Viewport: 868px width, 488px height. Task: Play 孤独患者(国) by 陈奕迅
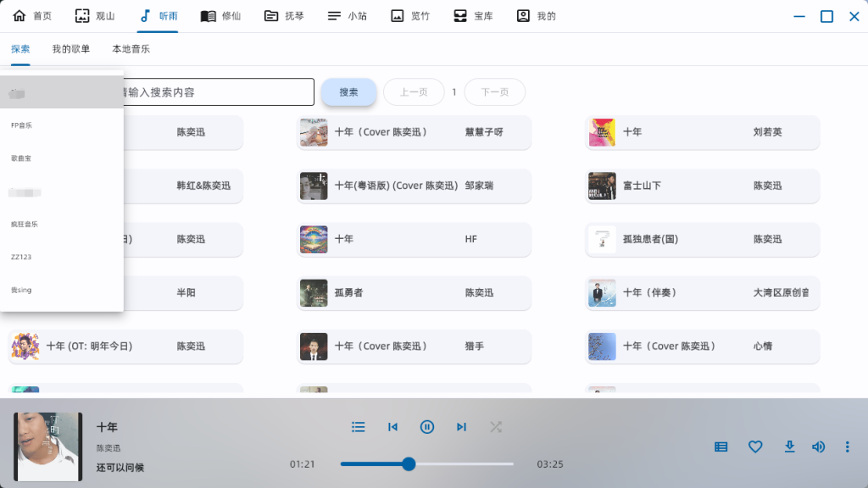pyautogui.click(x=703, y=239)
